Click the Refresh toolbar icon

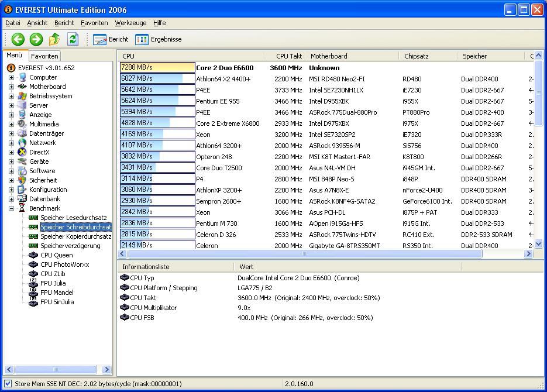[x=73, y=39]
